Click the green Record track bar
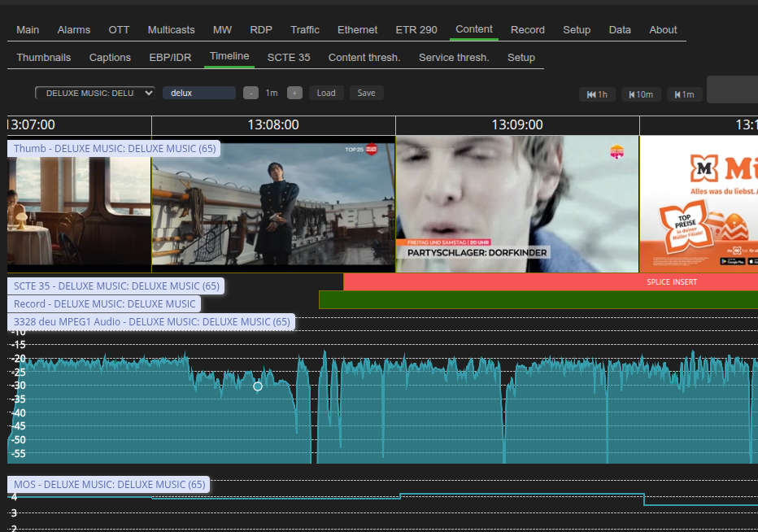 tap(537, 300)
